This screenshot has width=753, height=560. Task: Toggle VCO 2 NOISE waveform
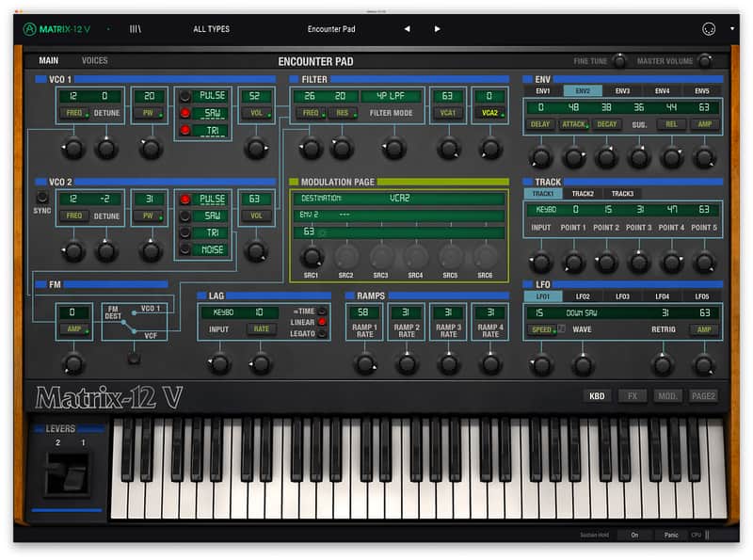[x=184, y=249]
